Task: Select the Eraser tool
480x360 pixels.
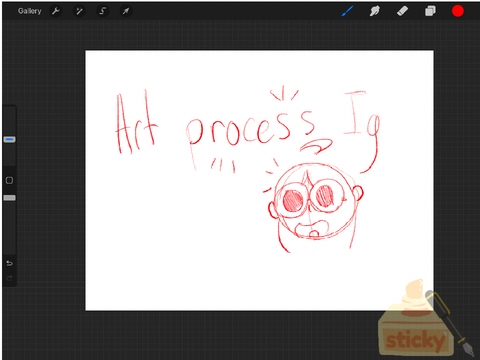Action: point(402,11)
